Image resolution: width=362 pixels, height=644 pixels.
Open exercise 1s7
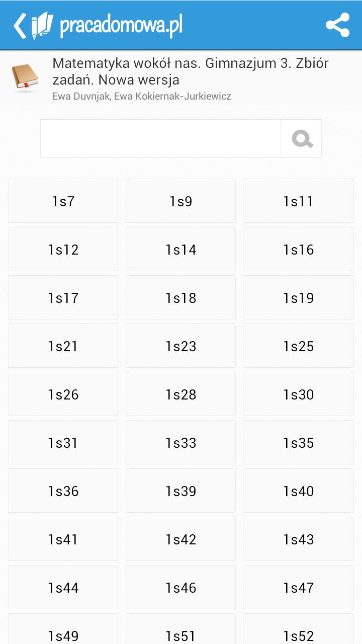(63, 201)
